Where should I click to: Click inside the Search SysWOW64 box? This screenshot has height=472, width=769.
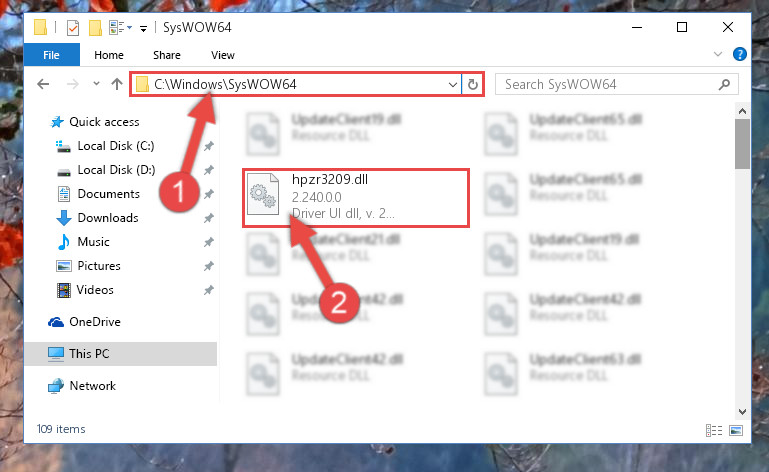[x=608, y=84]
